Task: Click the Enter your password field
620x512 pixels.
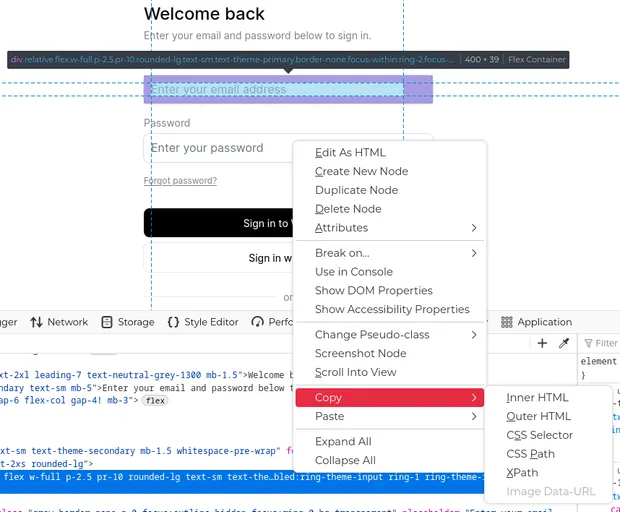Action: click(x=218, y=148)
